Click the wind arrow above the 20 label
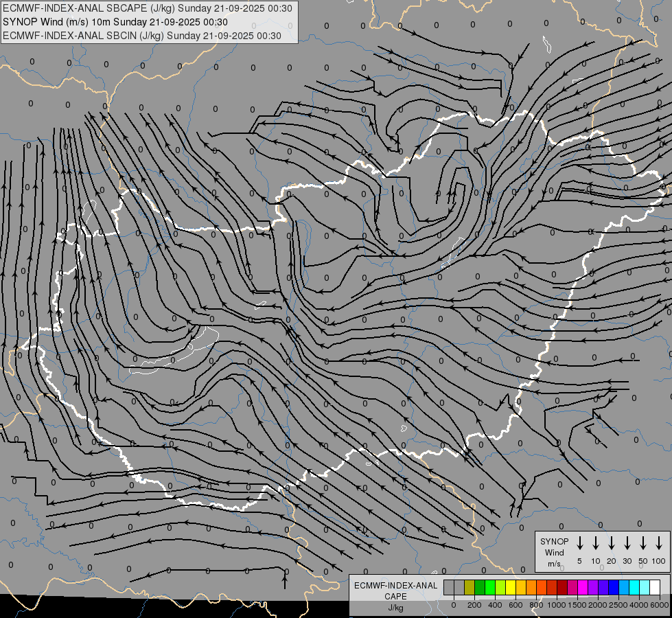672x618 pixels. pos(611,543)
